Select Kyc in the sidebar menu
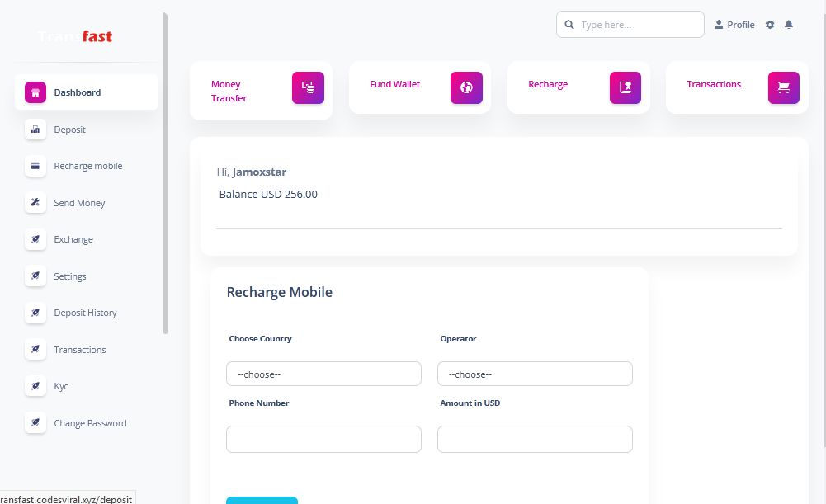This screenshot has width=826, height=504. coord(61,386)
